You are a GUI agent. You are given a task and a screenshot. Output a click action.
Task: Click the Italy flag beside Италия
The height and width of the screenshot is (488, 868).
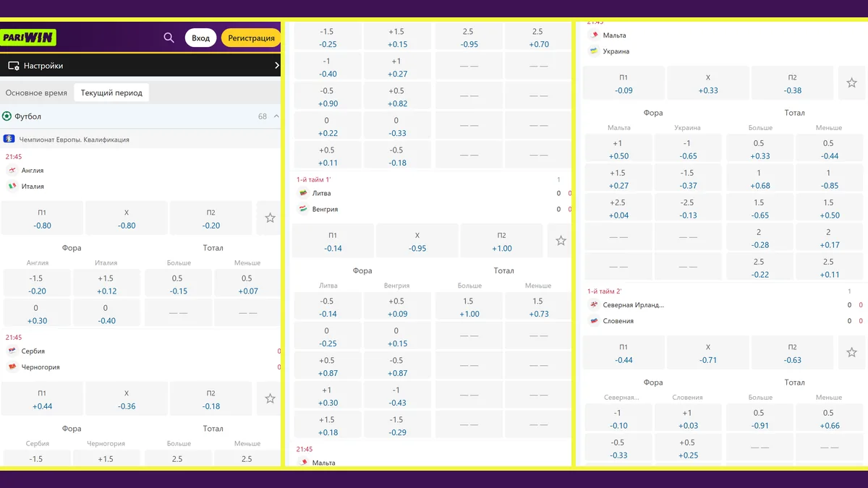[12, 187]
